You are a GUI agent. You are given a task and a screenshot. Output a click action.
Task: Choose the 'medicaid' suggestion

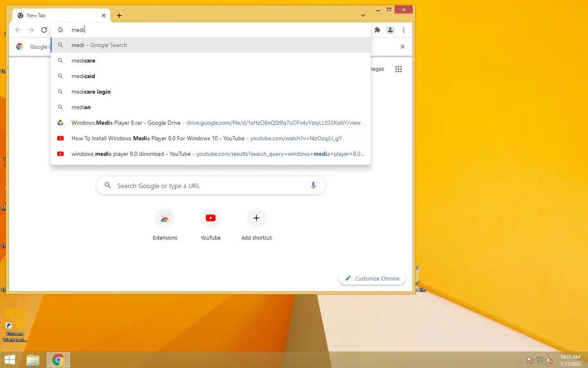pos(211,76)
